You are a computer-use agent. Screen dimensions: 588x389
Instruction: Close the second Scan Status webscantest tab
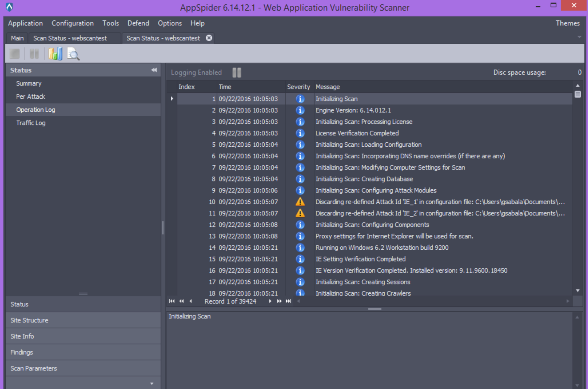209,38
